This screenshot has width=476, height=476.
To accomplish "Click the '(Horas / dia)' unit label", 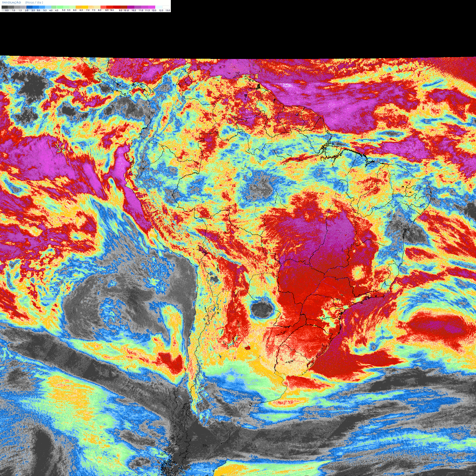I will 34,2.
